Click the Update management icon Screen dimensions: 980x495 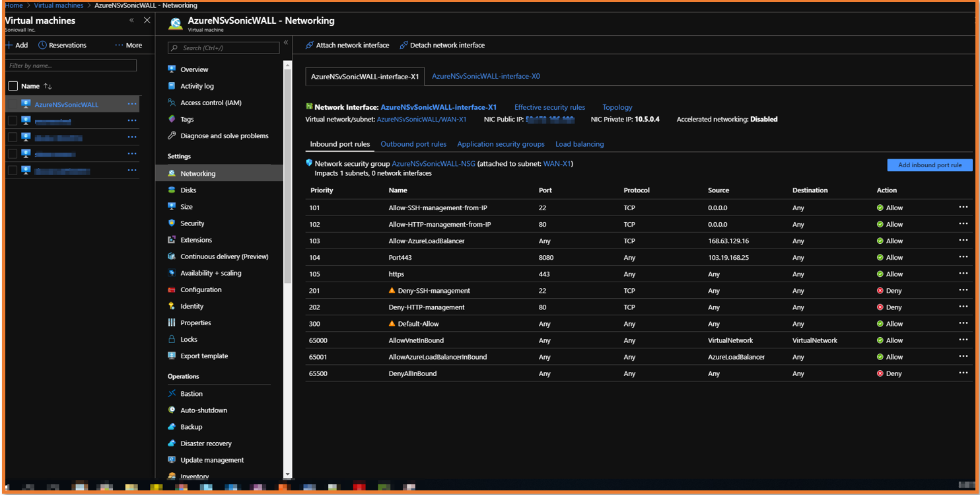click(172, 460)
